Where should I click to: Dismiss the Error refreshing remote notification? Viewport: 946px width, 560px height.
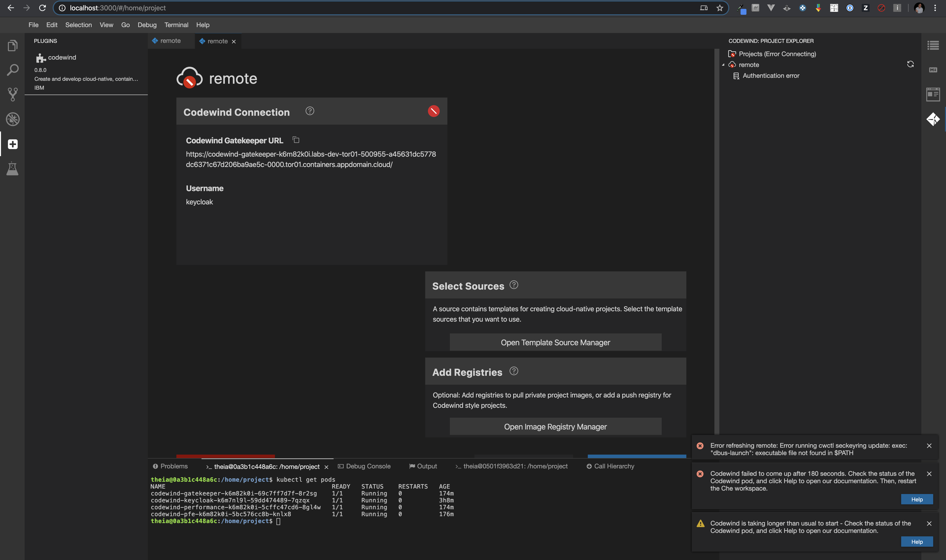(929, 446)
